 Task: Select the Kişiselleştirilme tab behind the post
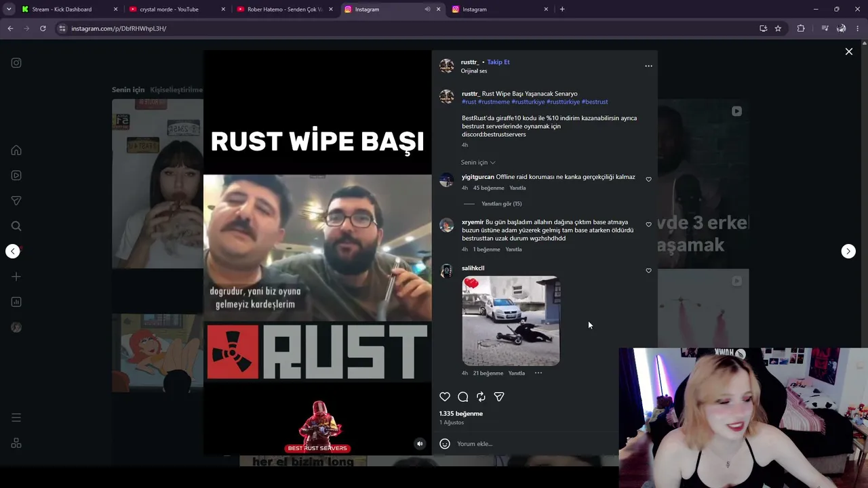[176, 89]
